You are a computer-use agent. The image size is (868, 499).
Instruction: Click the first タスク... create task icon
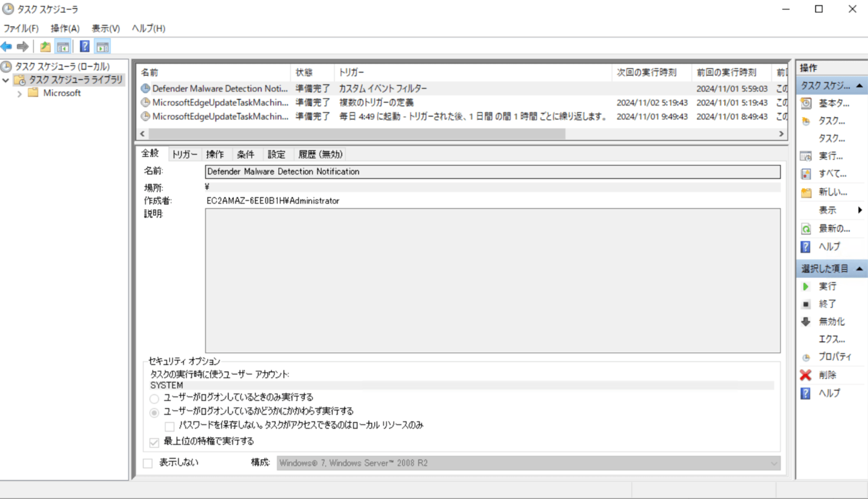click(806, 121)
